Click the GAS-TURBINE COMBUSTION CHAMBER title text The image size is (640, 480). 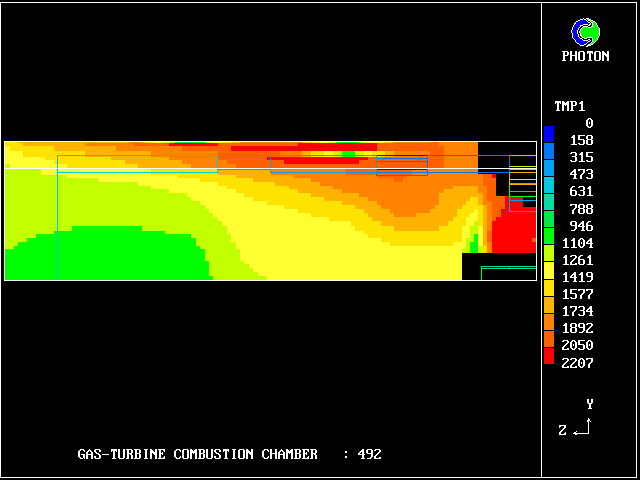[197, 454]
